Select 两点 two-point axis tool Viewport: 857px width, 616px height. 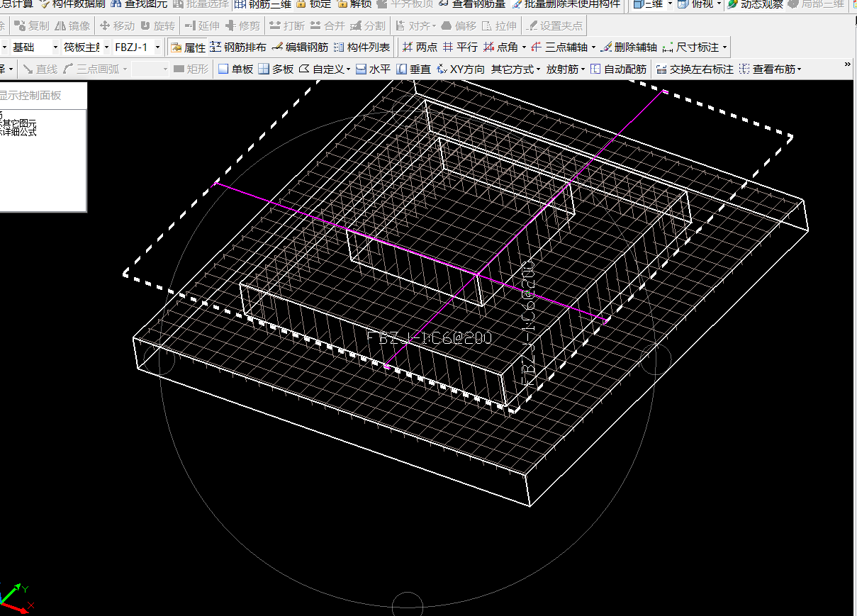click(420, 47)
